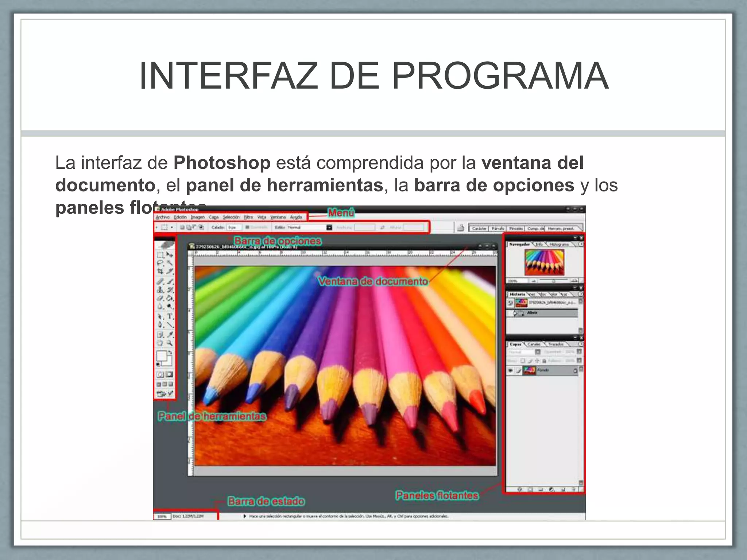Select the Hand tool
This screenshot has width=747, height=560.
pyautogui.click(x=160, y=343)
